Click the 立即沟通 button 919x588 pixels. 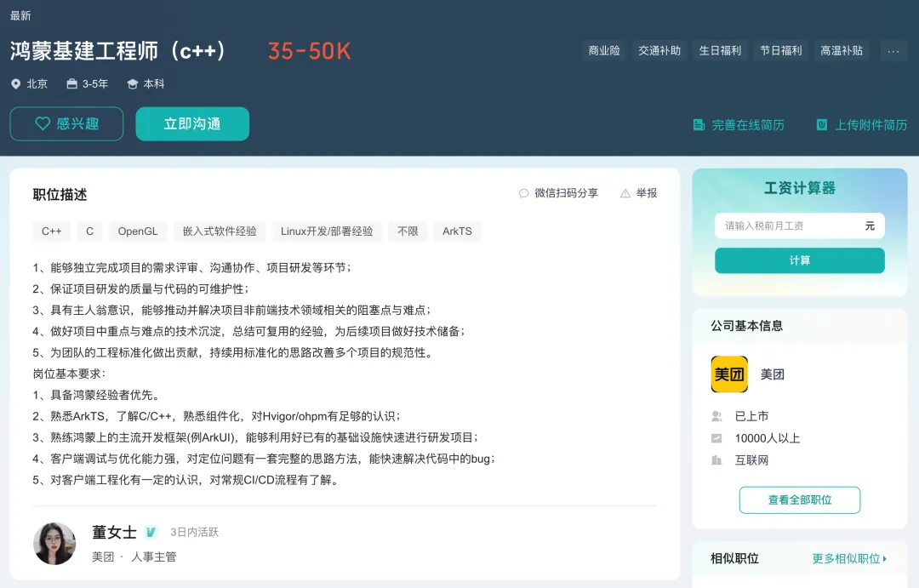click(x=192, y=123)
